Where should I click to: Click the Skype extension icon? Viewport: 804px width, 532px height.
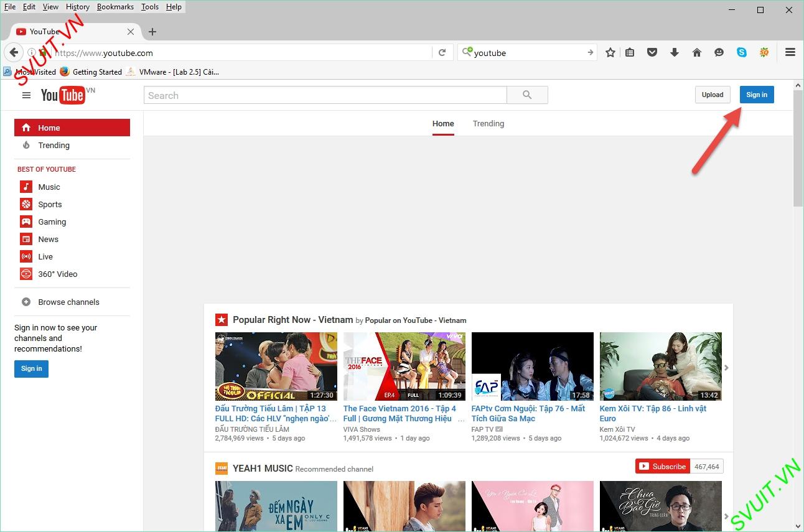[x=742, y=53]
